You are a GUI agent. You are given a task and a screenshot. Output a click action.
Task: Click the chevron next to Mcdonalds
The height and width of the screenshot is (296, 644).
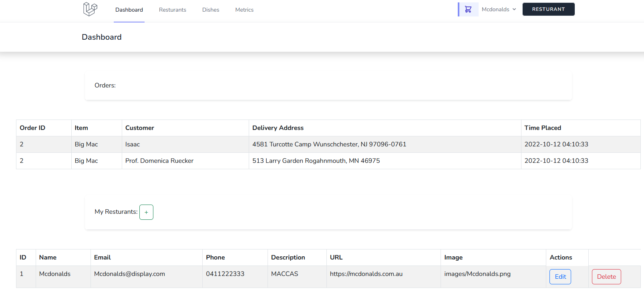514,9
